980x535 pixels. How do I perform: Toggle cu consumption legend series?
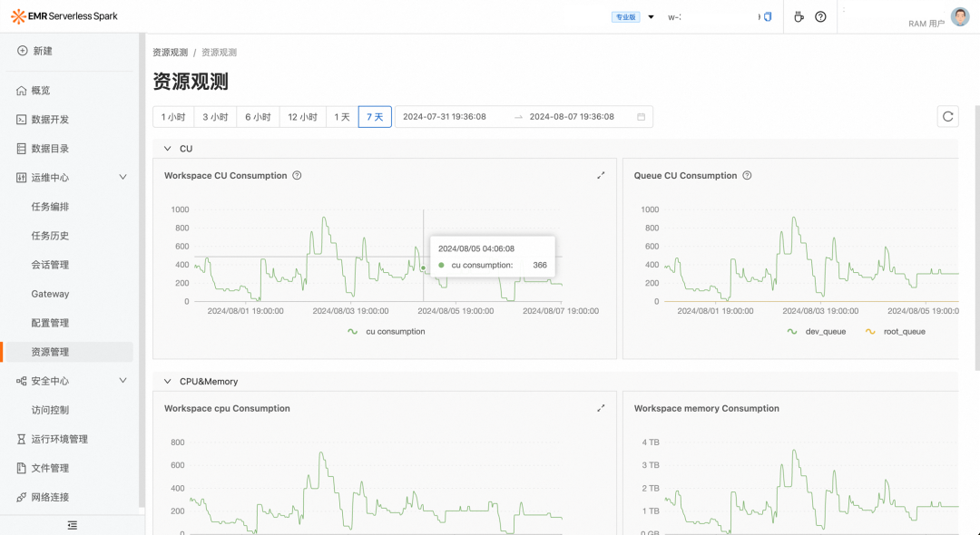[x=387, y=332]
